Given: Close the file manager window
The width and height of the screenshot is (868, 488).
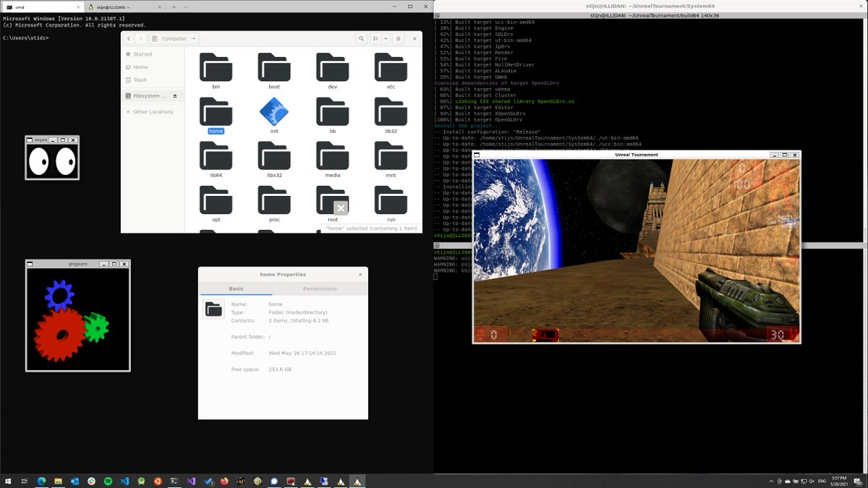Looking at the screenshot, I should pos(414,38).
